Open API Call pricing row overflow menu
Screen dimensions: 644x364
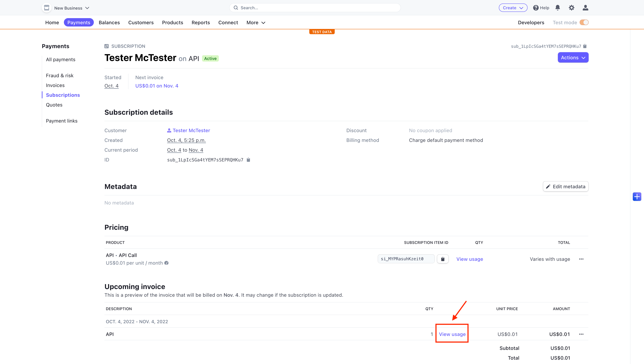pos(581,259)
